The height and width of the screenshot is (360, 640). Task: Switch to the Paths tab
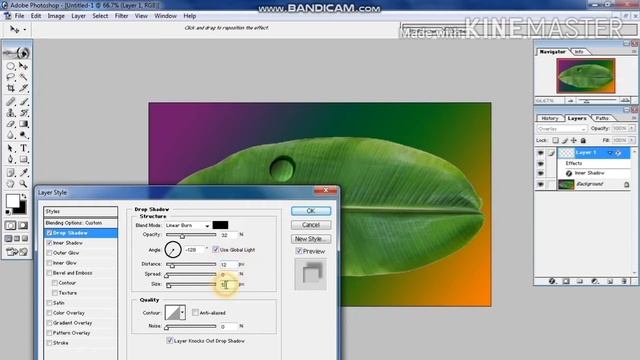coord(602,118)
